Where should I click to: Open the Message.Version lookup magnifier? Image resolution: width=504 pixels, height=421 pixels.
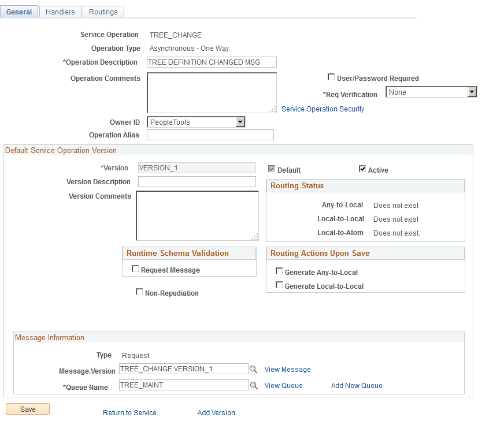tap(254, 368)
